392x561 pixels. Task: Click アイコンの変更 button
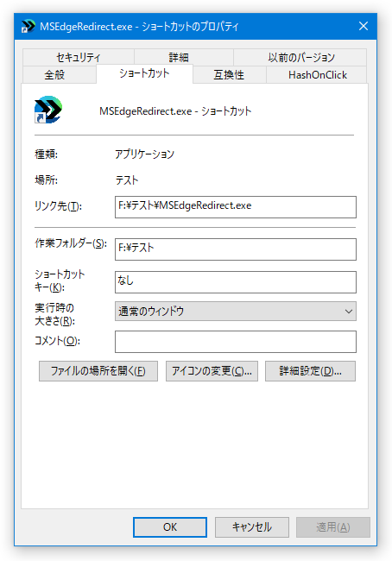(x=212, y=371)
